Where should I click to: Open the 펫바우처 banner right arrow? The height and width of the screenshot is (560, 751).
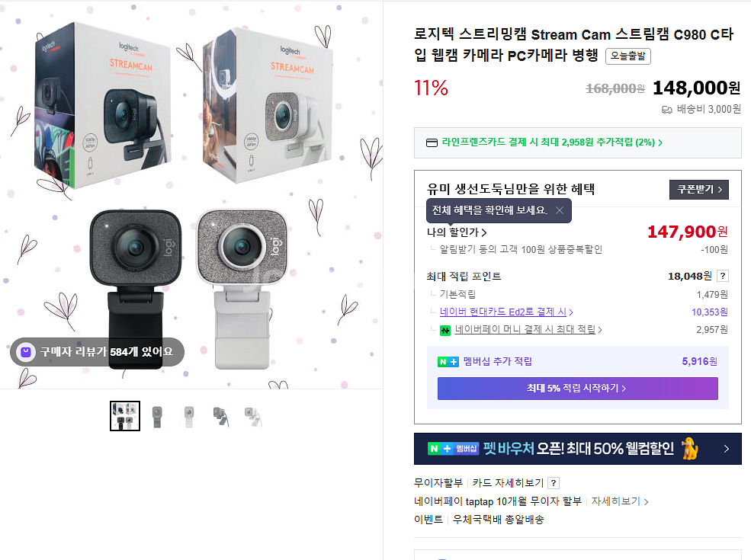(x=726, y=449)
